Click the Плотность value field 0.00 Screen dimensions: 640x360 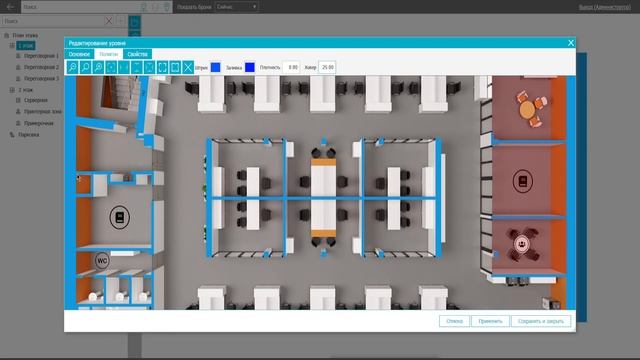292,67
